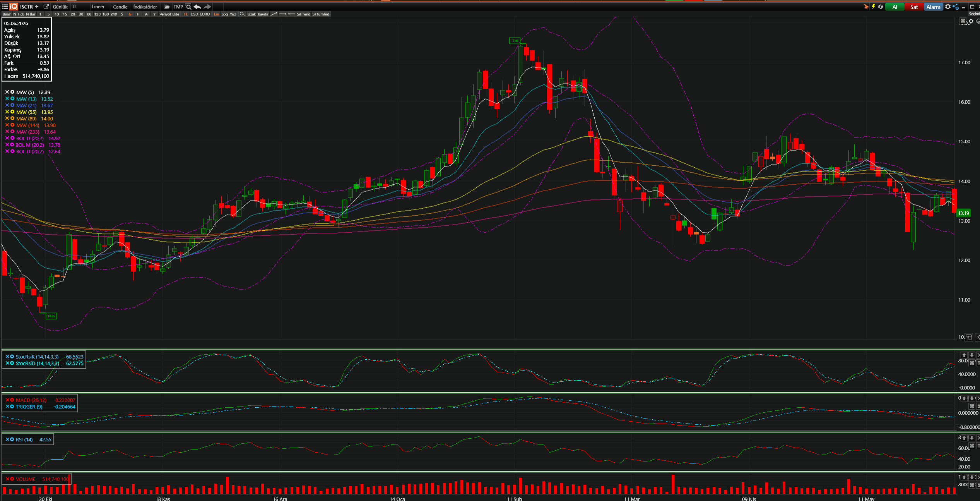Open chart area gear settings icon
The width and height of the screenshot is (980, 501).
pyautogui.click(x=971, y=21)
